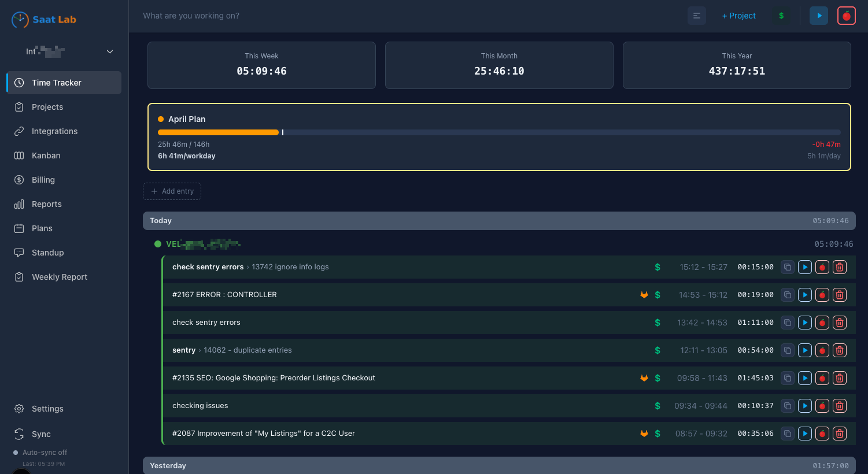Click GitLab icon on '#2167 ERROR : CONTROLLER'

coord(644,295)
